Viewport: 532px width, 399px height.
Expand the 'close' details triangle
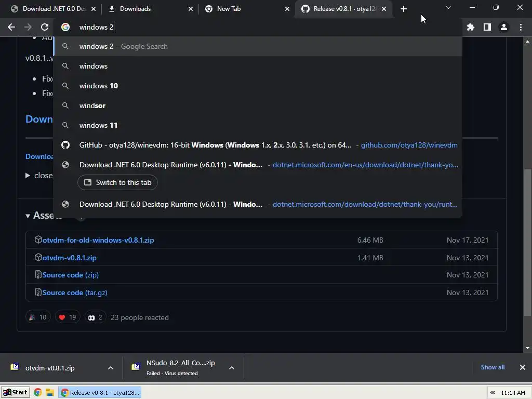(28, 176)
